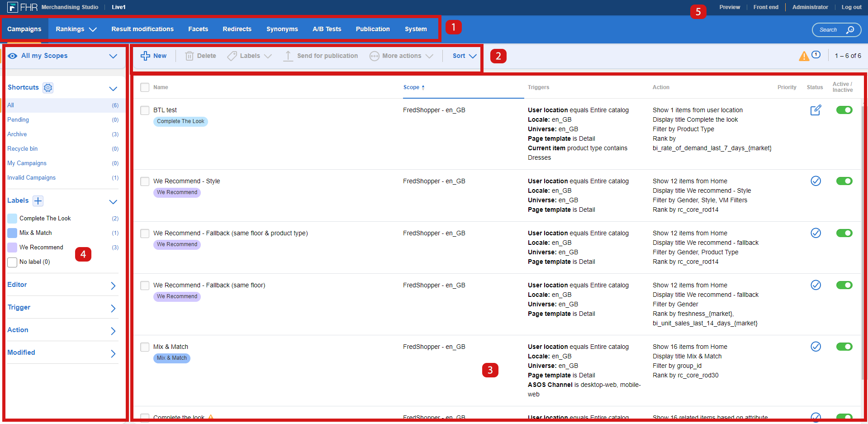868x424 pixels.
Task: Open the Administrator account link
Action: (810, 7)
